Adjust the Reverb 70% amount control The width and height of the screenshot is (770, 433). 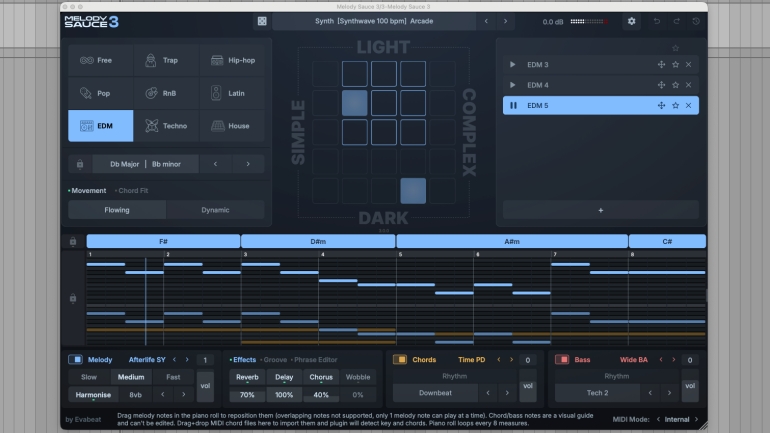(247, 395)
